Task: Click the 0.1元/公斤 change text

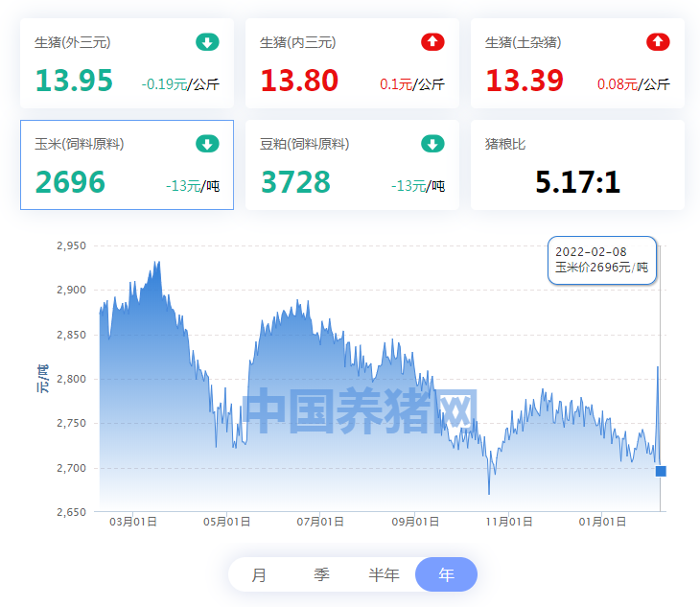Action: coord(412,84)
